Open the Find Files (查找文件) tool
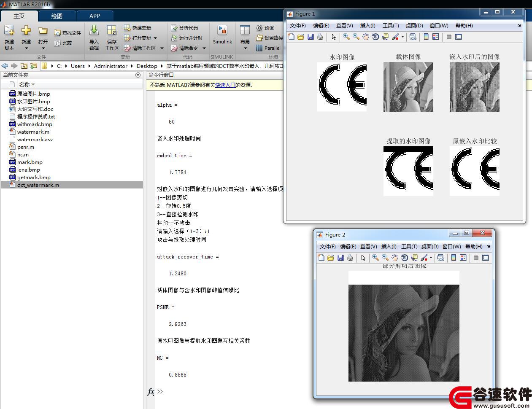The width and height of the screenshot is (532, 409). pyautogui.click(x=68, y=32)
